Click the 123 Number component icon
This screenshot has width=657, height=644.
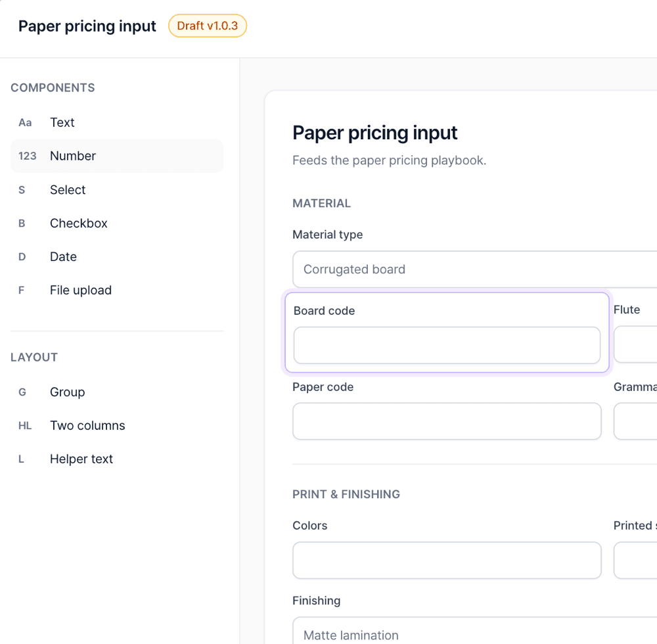[27, 156]
